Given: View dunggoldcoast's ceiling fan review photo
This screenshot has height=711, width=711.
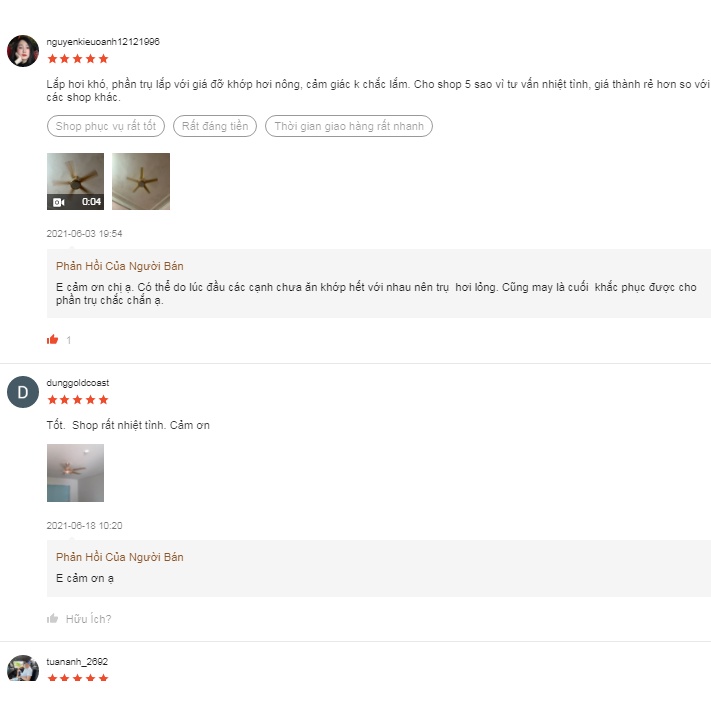Looking at the screenshot, I should coord(75,472).
